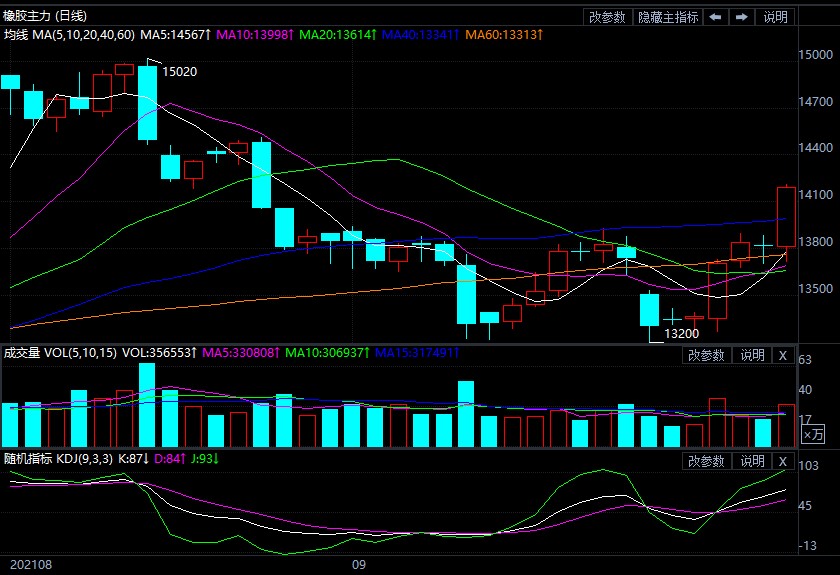Click 成交量 VOL(5,10,15) label
This screenshot has width=840, height=575.
click(60, 353)
